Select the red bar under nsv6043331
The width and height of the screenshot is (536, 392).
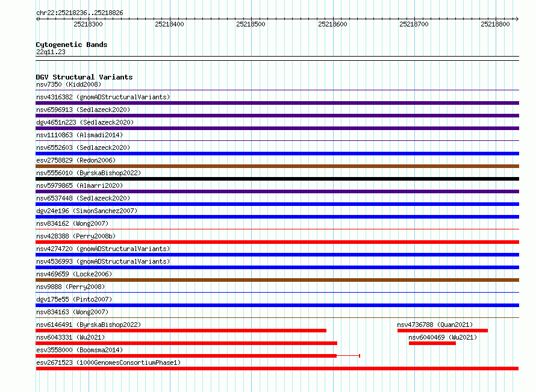pos(186,343)
